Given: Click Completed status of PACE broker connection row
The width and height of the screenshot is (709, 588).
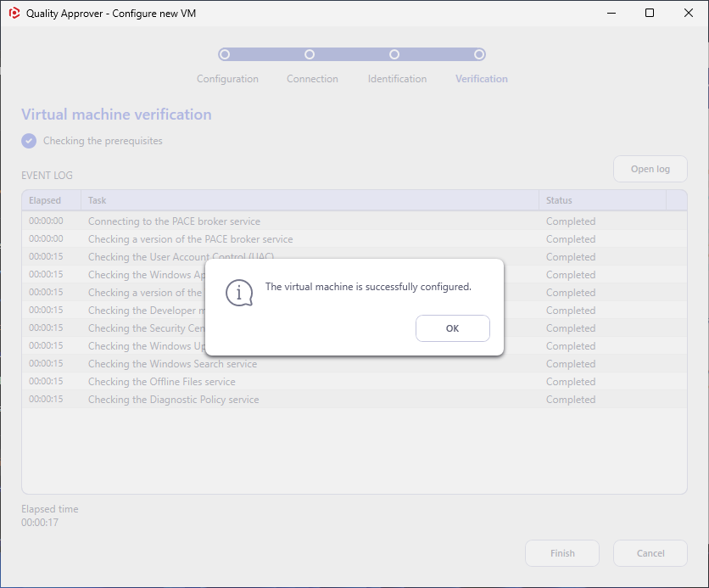Looking at the screenshot, I should [x=571, y=221].
